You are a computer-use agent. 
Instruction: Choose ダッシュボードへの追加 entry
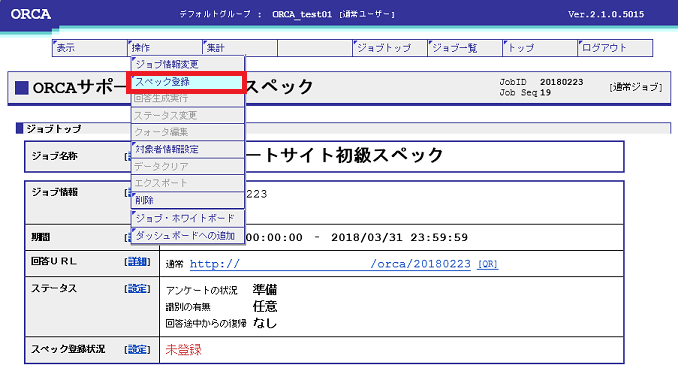188,236
